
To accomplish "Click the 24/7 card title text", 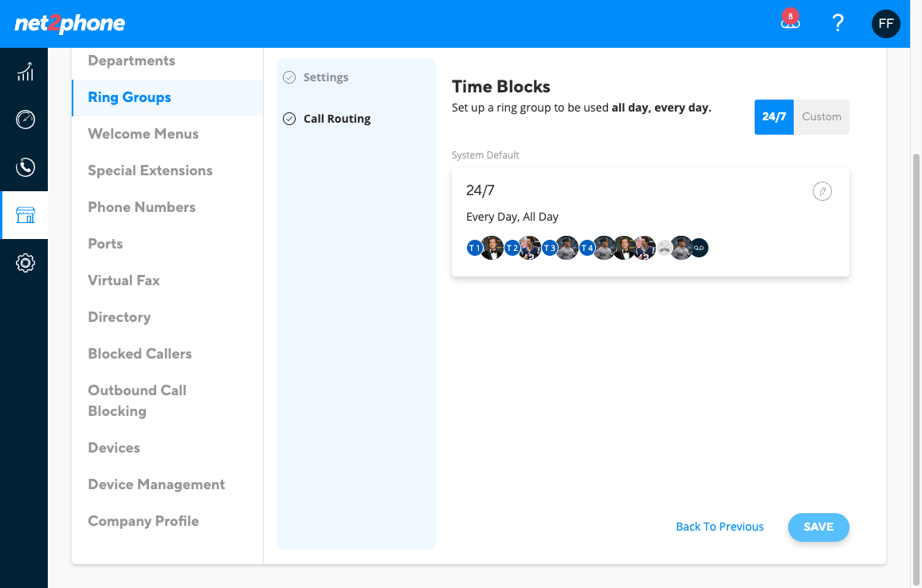I will (481, 190).
